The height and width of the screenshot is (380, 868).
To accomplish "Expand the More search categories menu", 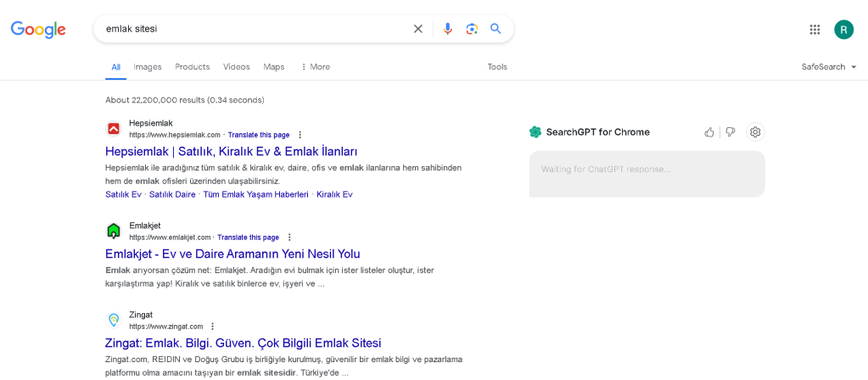I will [x=315, y=67].
